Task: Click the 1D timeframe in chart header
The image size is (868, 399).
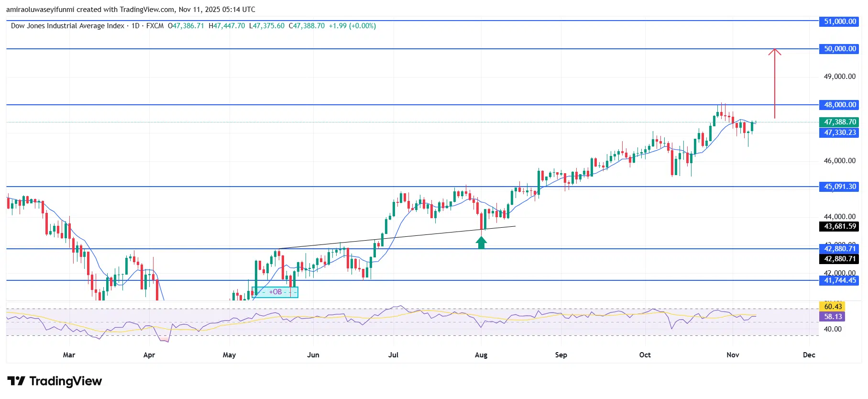Action: 135,26
